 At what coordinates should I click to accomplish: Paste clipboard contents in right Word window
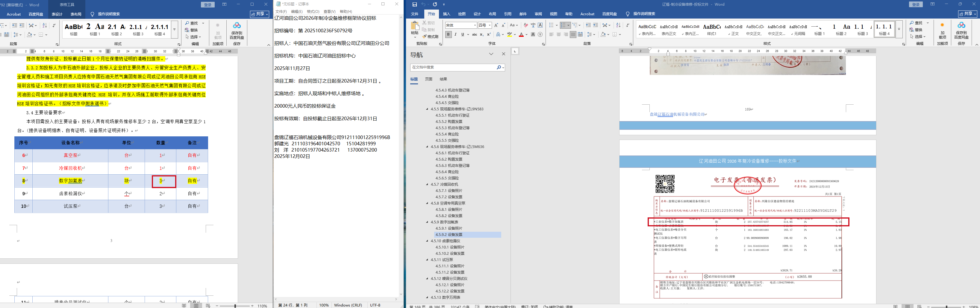point(415,29)
